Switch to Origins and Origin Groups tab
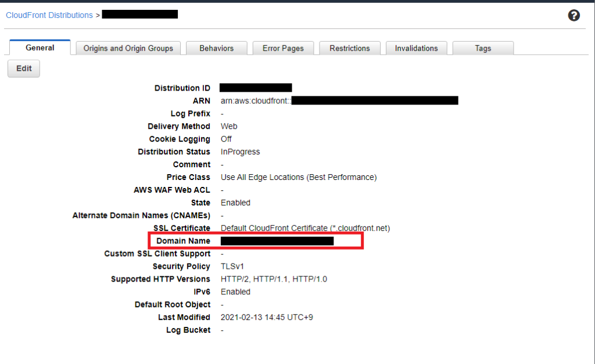This screenshot has width=595, height=364. coord(128,48)
